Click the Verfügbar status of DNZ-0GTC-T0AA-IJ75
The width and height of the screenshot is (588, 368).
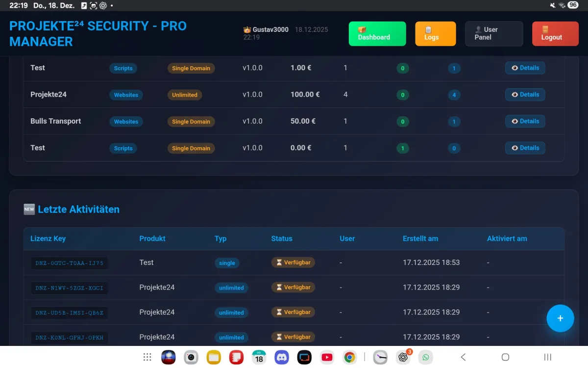tap(293, 263)
